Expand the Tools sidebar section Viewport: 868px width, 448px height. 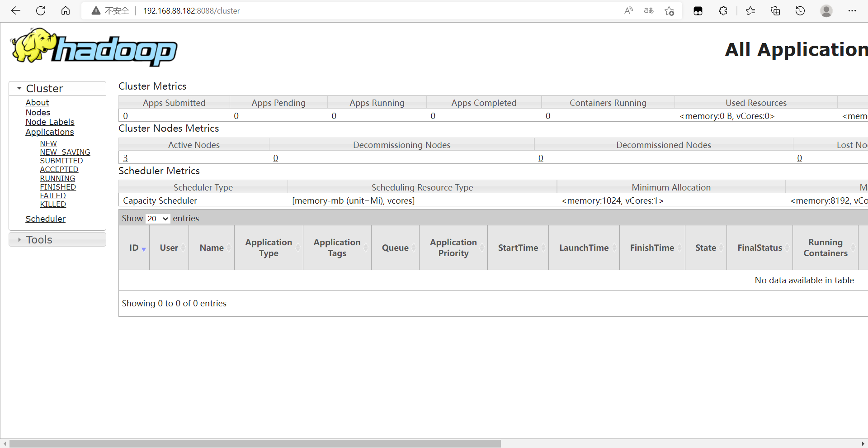(57, 239)
